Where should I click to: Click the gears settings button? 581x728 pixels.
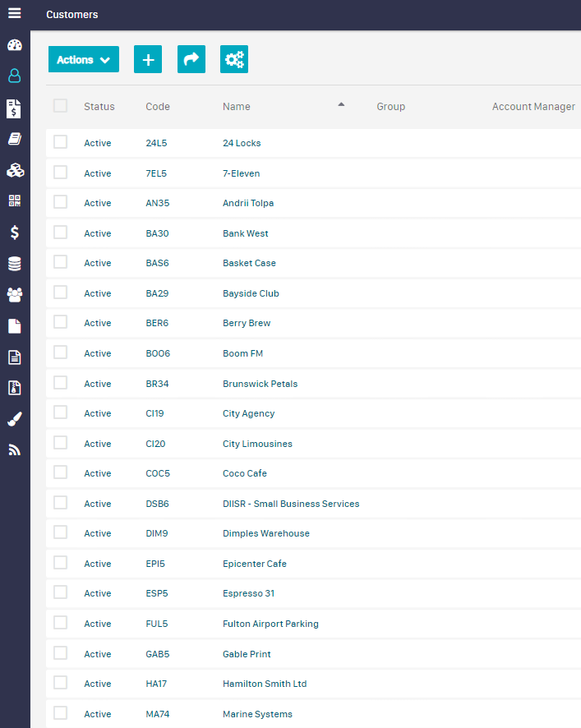click(x=234, y=59)
